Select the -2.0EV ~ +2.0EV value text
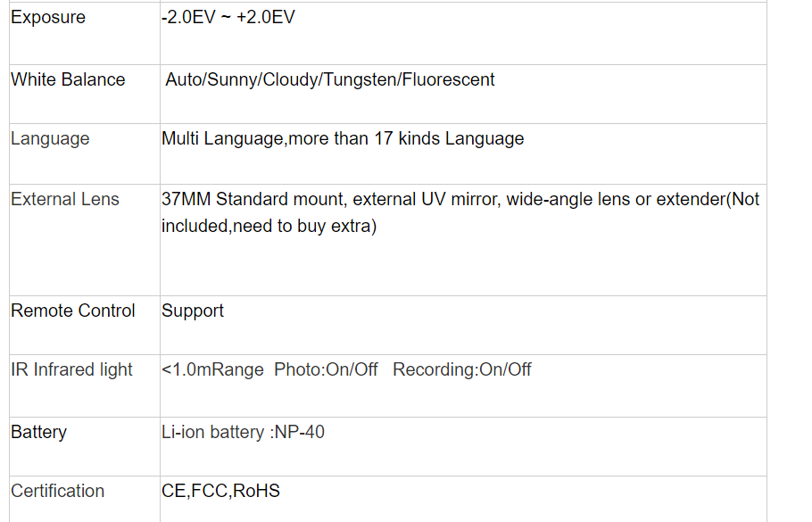The image size is (812, 522). click(x=228, y=18)
